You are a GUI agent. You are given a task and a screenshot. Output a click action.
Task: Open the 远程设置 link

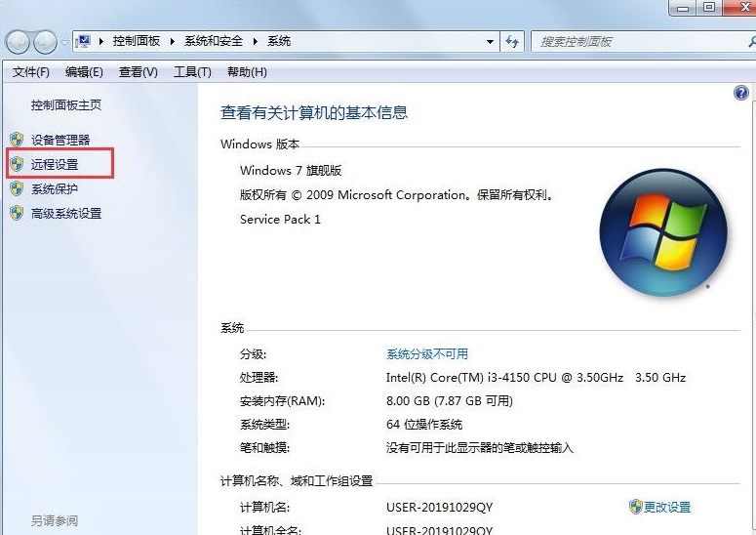55,165
